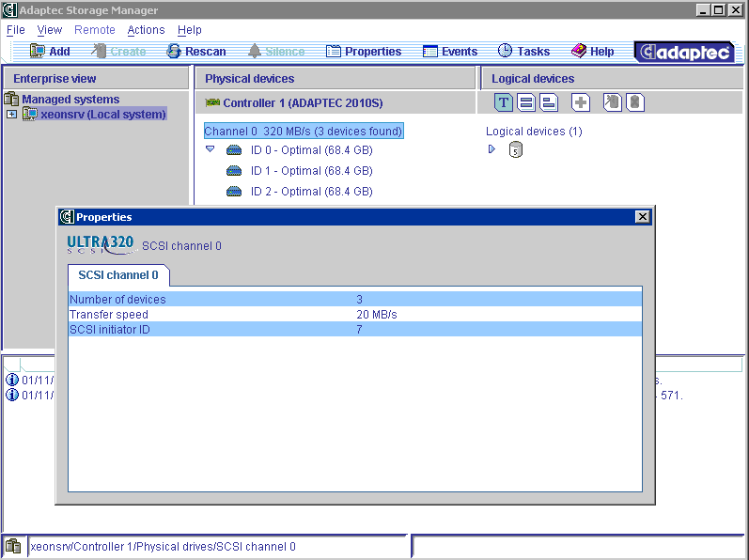Click the delete logical device icon
Screen dimensions: 749x560
tap(635, 102)
